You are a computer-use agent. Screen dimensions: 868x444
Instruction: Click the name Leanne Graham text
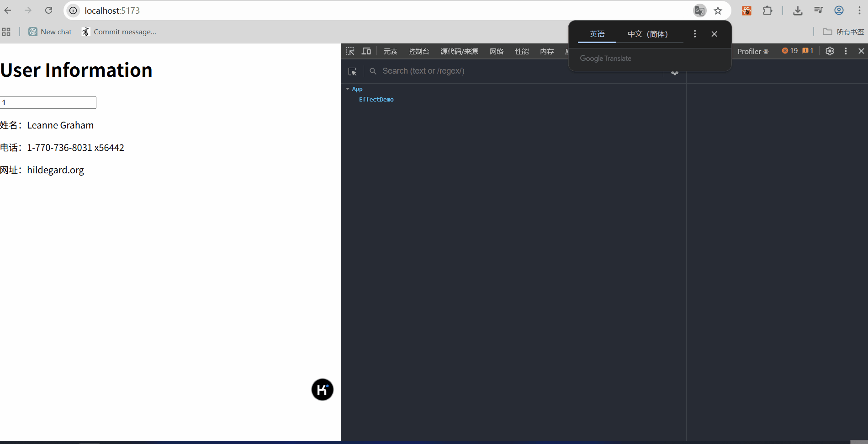click(x=60, y=125)
